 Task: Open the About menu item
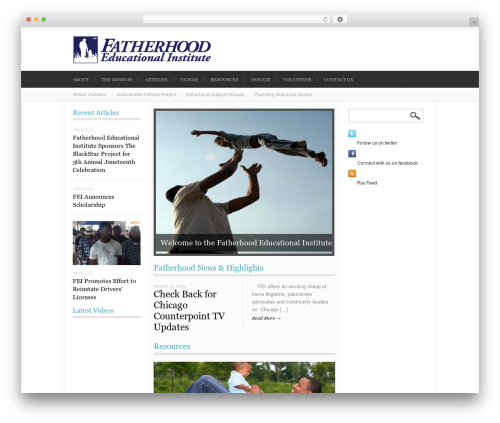(x=81, y=80)
